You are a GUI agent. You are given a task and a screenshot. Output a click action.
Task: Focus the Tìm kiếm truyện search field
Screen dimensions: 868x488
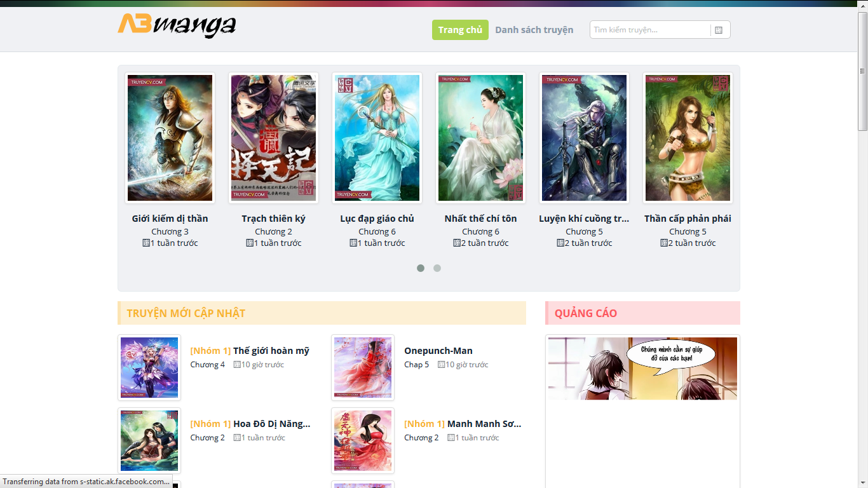pyautogui.click(x=650, y=30)
